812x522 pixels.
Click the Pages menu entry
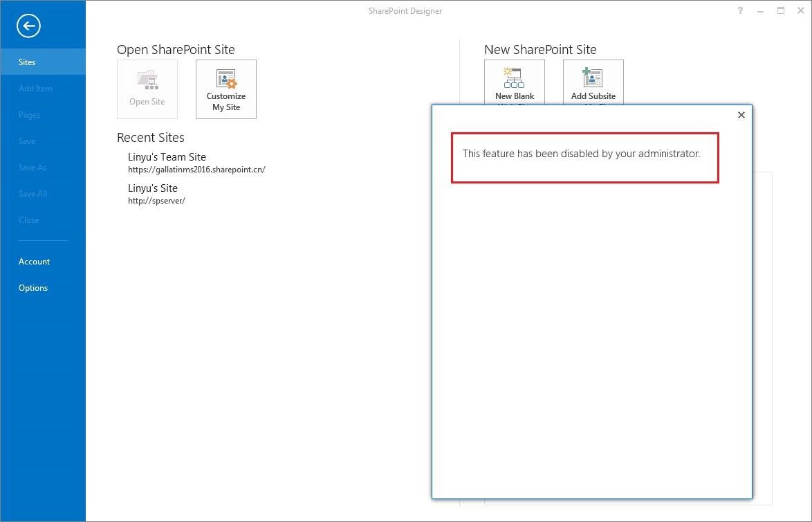42,114
